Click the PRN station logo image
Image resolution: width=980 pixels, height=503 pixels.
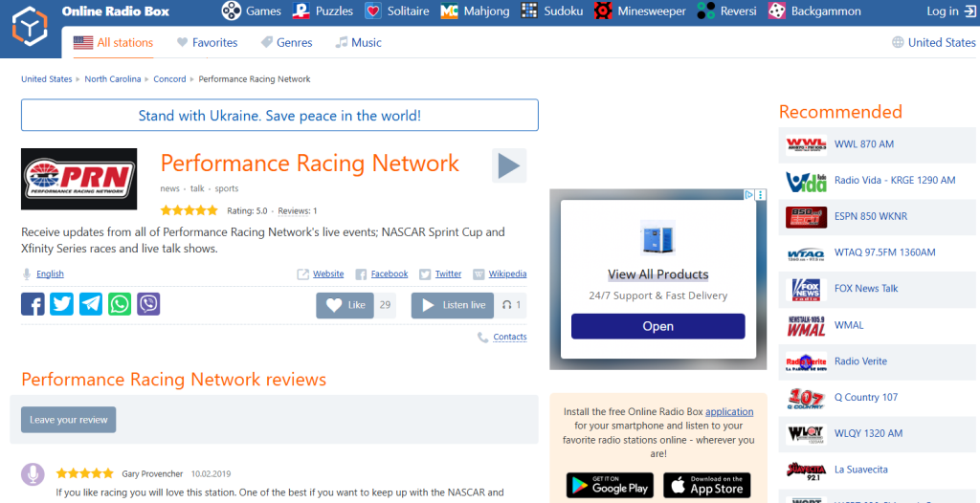pos(78,179)
